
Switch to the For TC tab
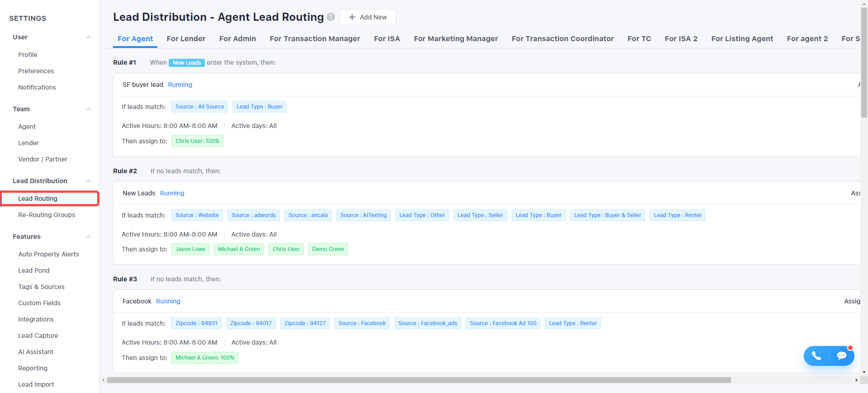(x=639, y=39)
